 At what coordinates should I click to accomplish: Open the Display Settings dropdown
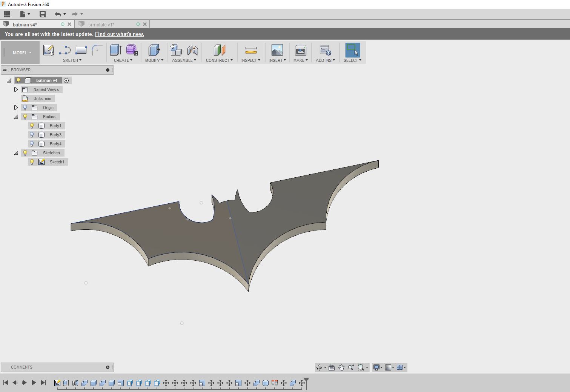point(378,367)
